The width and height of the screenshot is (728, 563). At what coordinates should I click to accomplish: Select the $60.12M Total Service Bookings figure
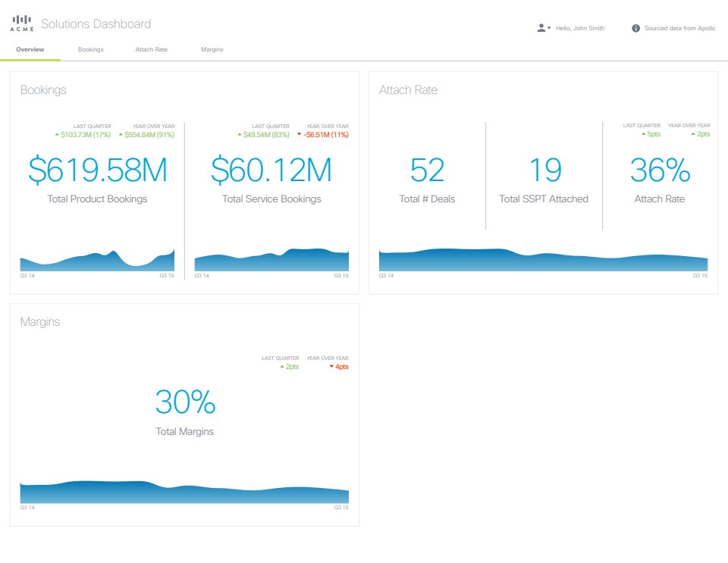[271, 170]
